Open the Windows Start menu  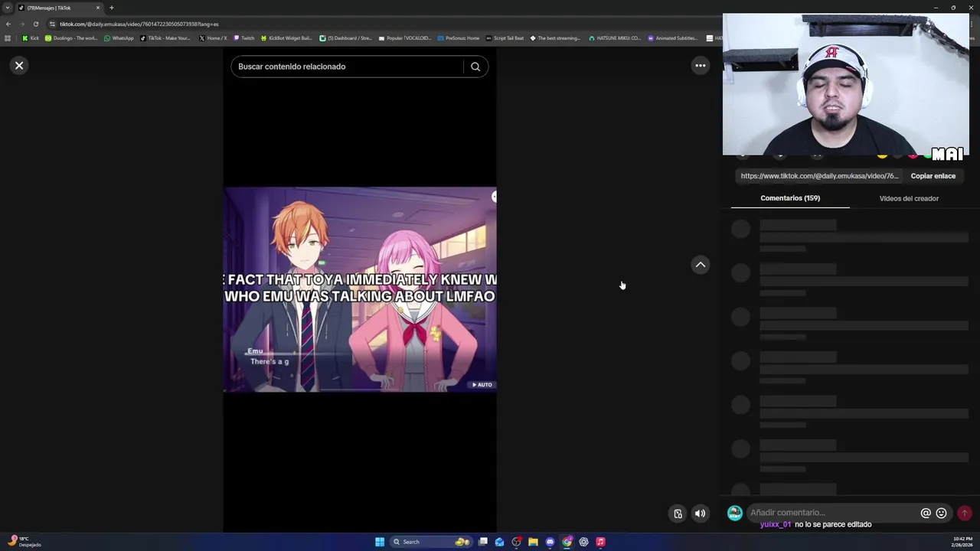[x=380, y=542]
